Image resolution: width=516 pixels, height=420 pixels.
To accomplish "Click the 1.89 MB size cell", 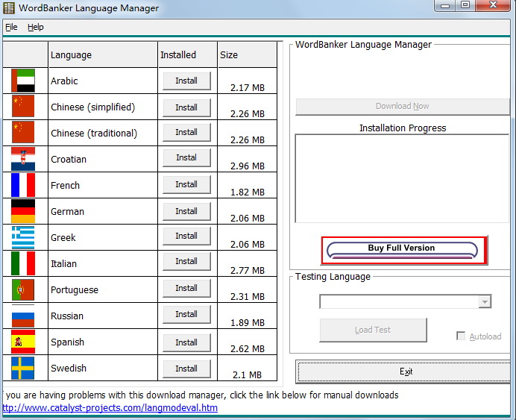I will click(x=248, y=316).
